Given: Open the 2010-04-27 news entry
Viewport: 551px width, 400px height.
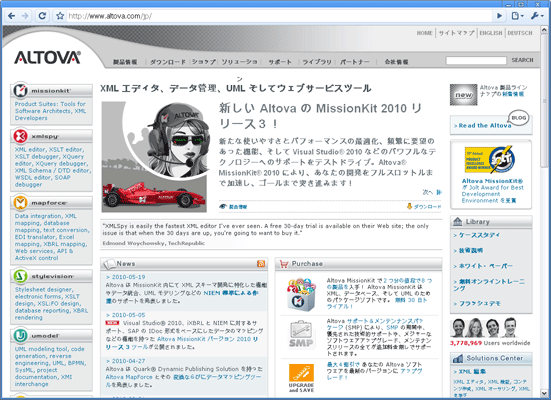Looking at the screenshot, I should (126, 361).
